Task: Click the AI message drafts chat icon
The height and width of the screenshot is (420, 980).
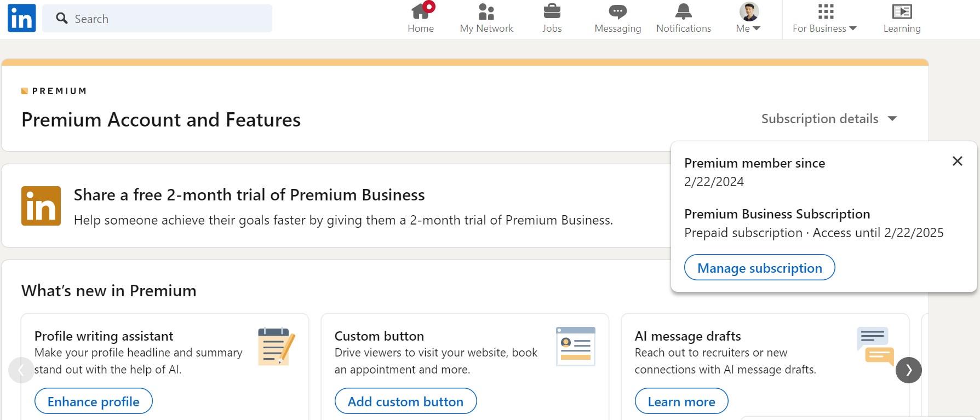Action: 875,346
